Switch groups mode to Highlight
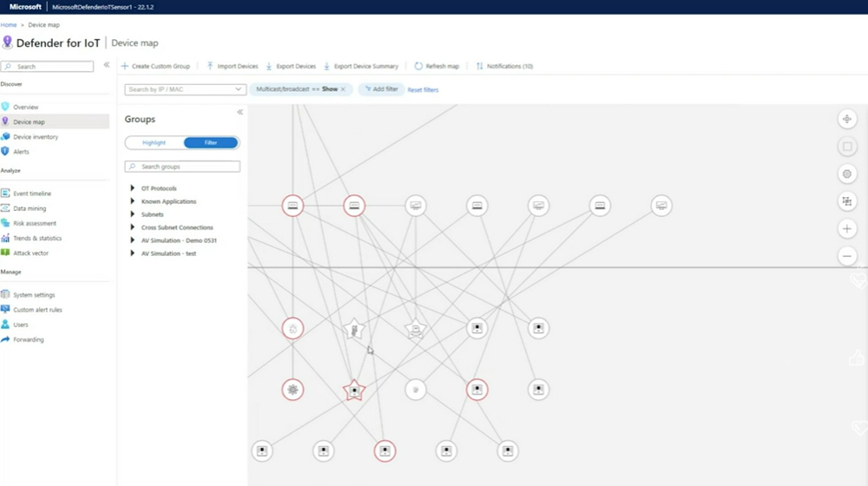Screen dimensions: 868x486 154,143
